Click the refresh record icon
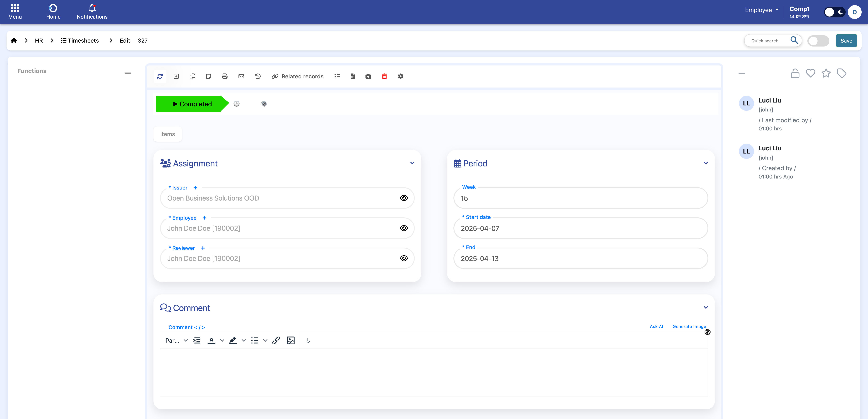The width and height of the screenshot is (868, 419). [x=160, y=76]
